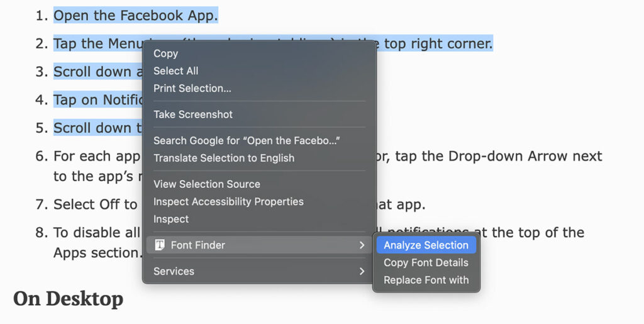Viewport: 644px width, 324px height.
Task: Open Print Selection… from the menu
Action: pyautogui.click(x=192, y=89)
